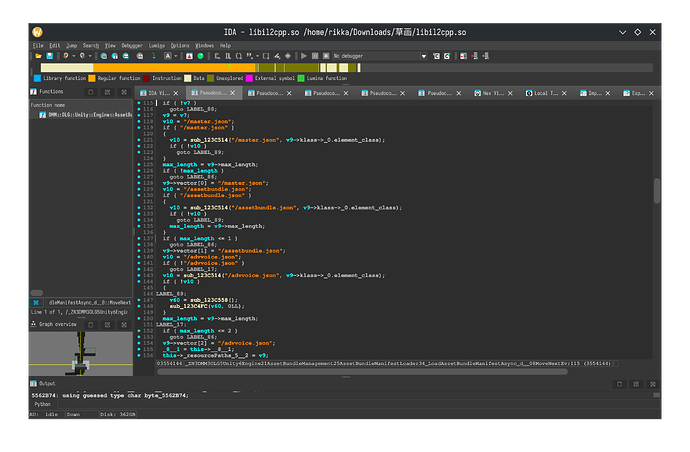The height and width of the screenshot is (452, 690).
Task: Click the green circle toolbar icon
Action: pyautogui.click(x=200, y=56)
